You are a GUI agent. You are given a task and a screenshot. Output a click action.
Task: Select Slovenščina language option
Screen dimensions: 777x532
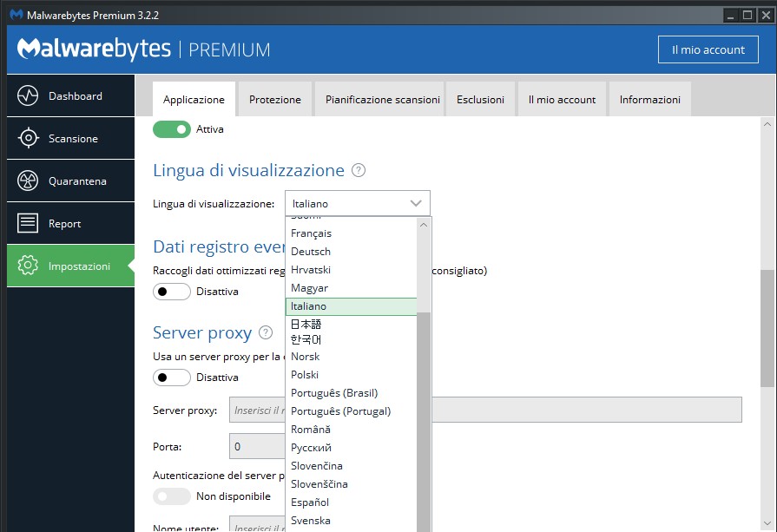[x=352, y=484]
